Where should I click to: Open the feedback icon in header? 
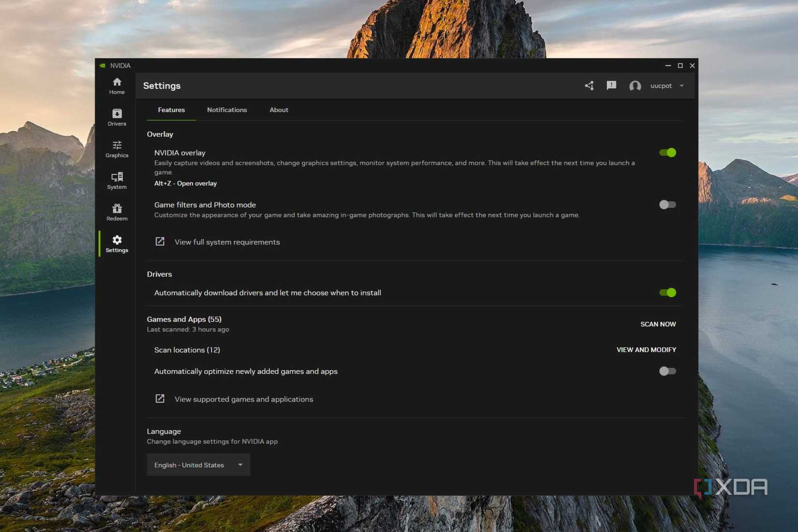pyautogui.click(x=611, y=85)
